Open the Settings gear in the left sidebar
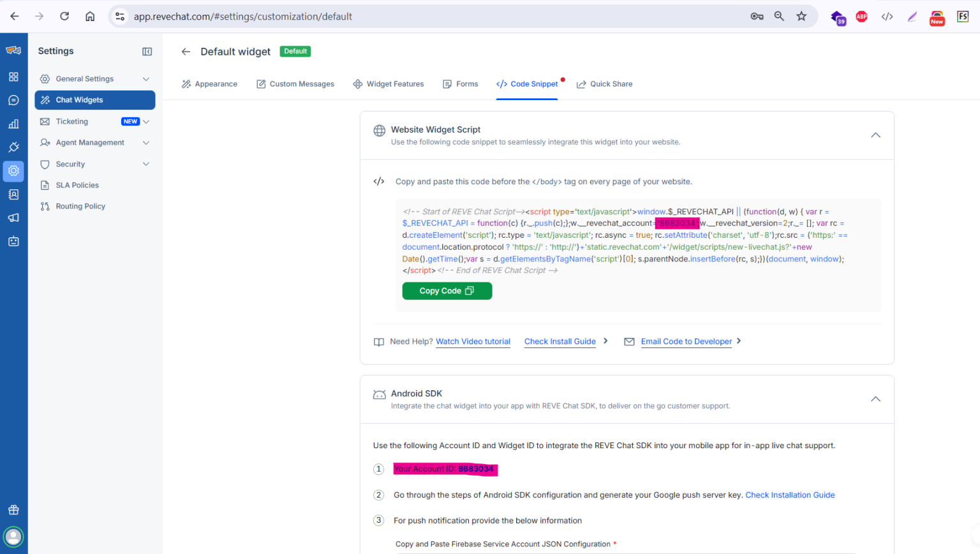 coord(13,171)
